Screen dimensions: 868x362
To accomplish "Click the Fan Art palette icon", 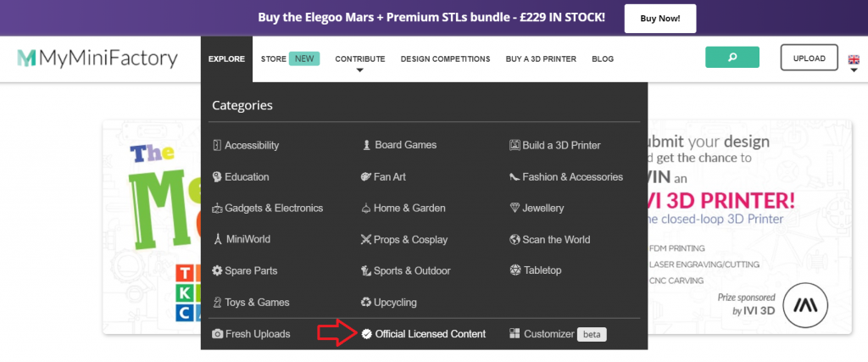I will pos(366,177).
